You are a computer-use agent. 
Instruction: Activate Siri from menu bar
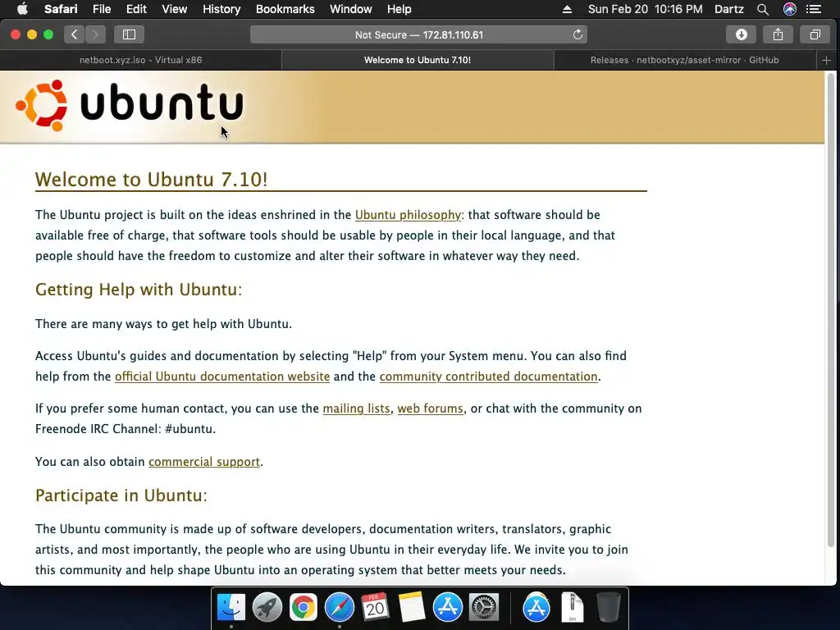(790, 9)
